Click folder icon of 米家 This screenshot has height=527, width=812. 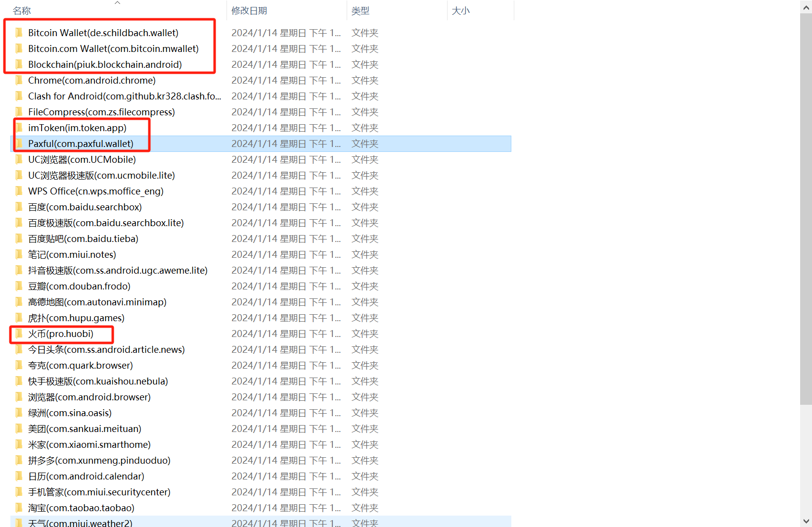pyautogui.click(x=19, y=444)
